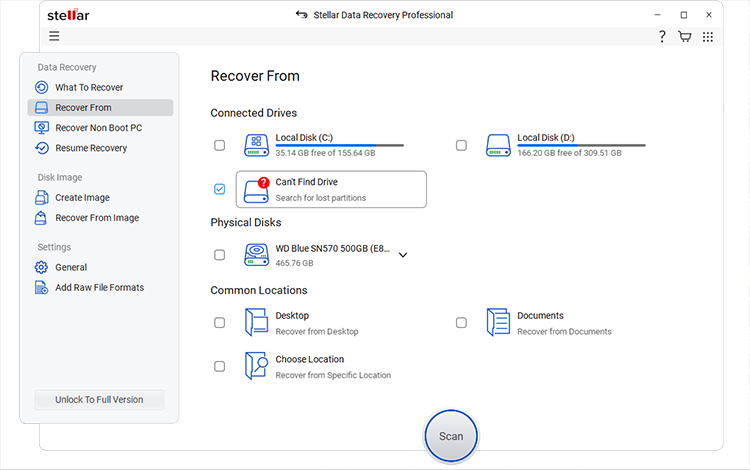
Task: Click the Choose Location label
Action: click(x=309, y=359)
